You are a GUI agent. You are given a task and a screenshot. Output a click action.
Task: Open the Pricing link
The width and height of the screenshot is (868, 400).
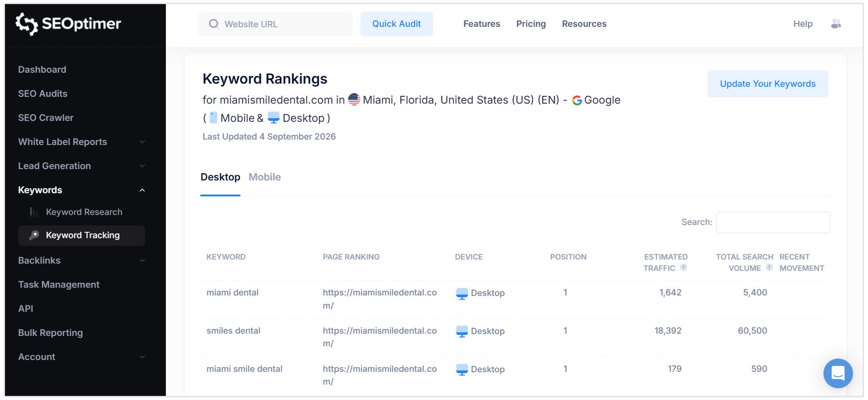click(x=531, y=24)
